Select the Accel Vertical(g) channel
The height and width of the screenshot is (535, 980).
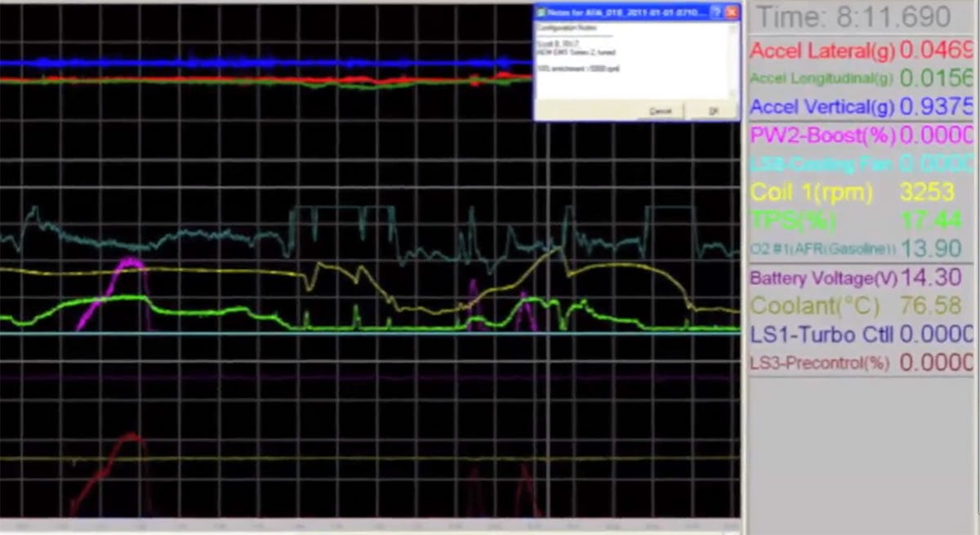click(x=822, y=107)
